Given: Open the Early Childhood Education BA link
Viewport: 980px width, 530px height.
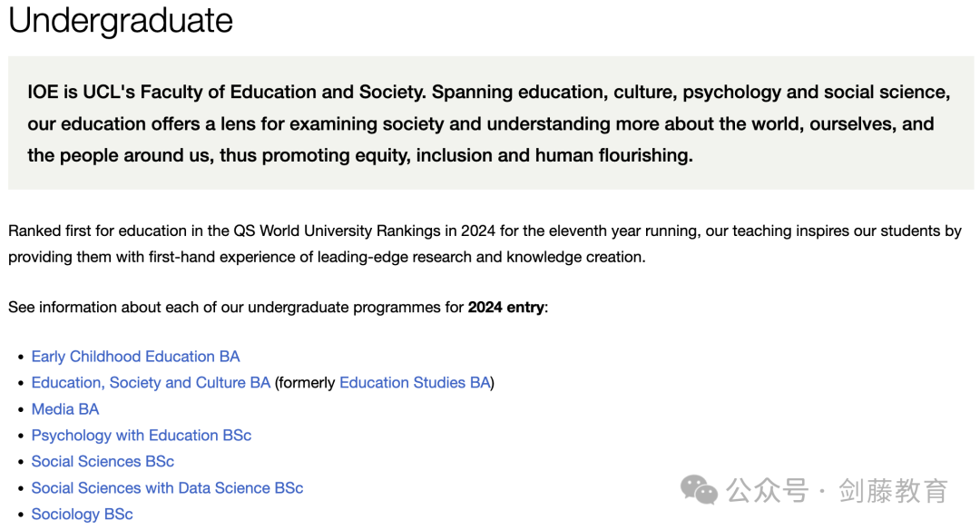Looking at the screenshot, I should [135, 357].
